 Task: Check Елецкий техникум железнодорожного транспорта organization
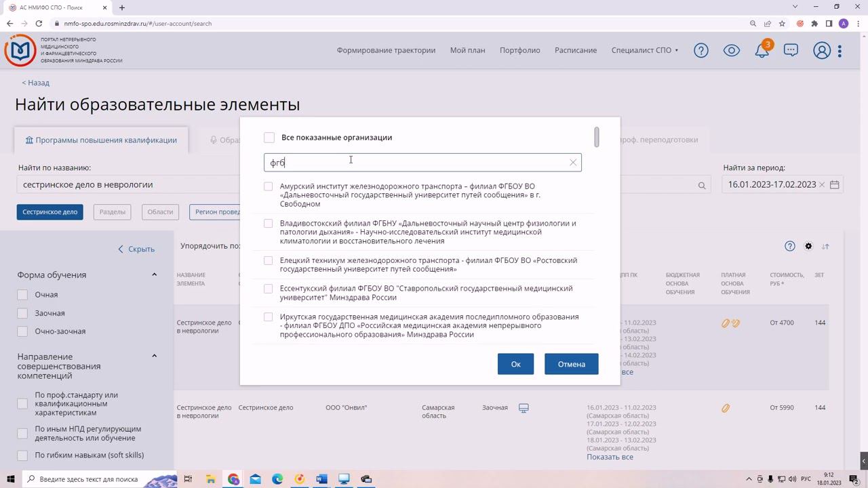[269, 260]
